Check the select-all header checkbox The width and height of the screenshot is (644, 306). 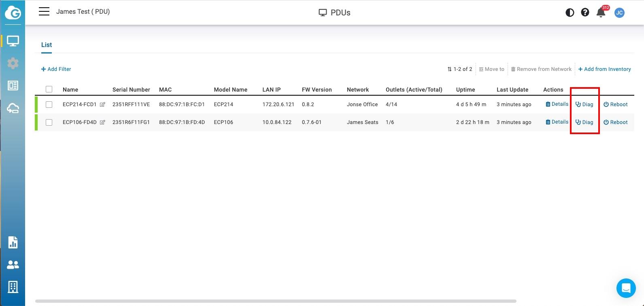coord(49,90)
